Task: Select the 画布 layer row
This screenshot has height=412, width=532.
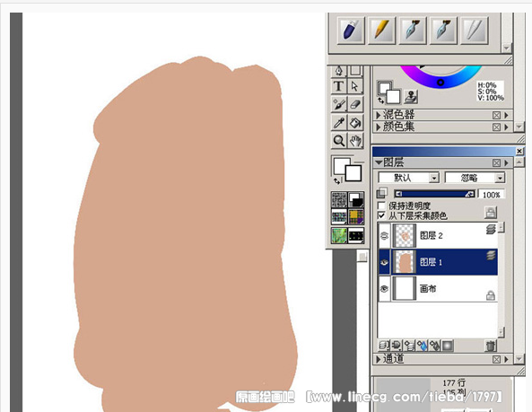Action: click(438, 288)
